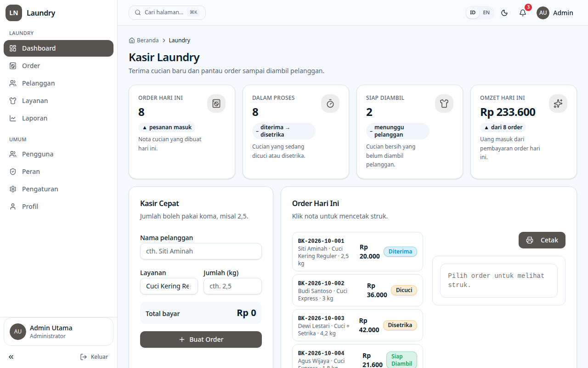Switch language to ID
The width and height of the screenshot is (588, 368).
pyautogui.click(x=473, y=13)
